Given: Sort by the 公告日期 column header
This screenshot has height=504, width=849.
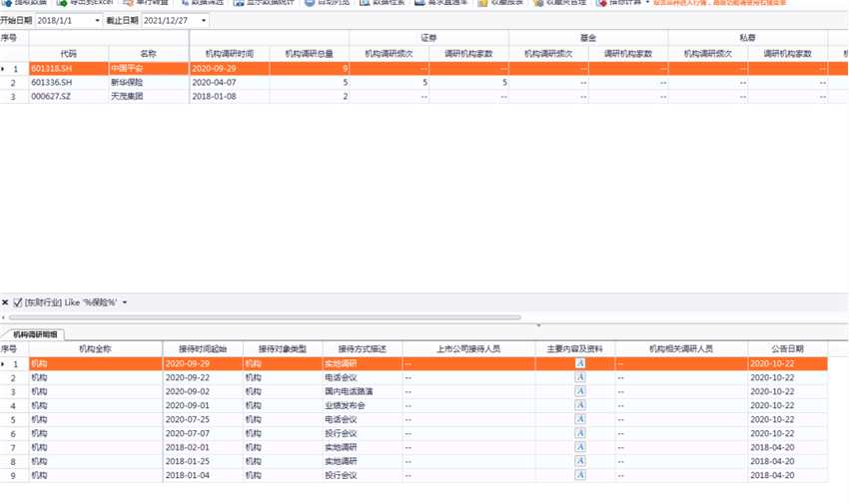Looking at the screenshot, I should click(787, 348).
